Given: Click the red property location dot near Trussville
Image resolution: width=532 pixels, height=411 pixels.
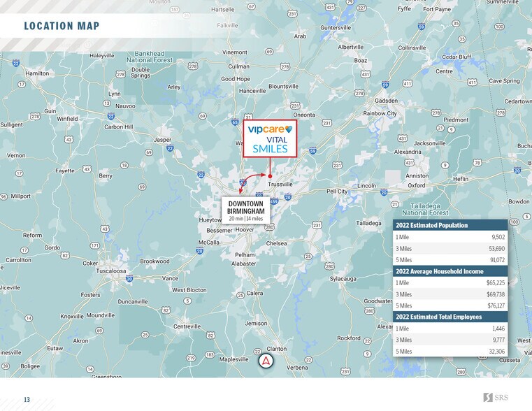Looking at the screenshot, I should tap(270, 175).
